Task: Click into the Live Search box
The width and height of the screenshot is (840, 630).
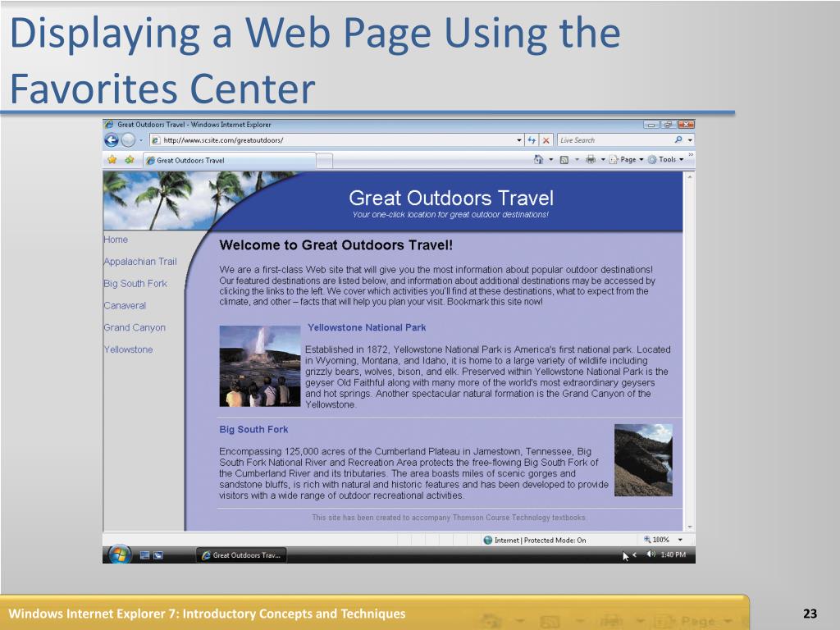Action: tap(614, 140)
